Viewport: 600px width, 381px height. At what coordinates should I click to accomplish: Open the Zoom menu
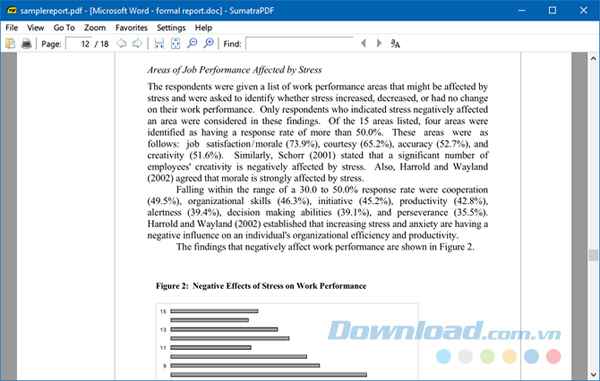point(95,28)
